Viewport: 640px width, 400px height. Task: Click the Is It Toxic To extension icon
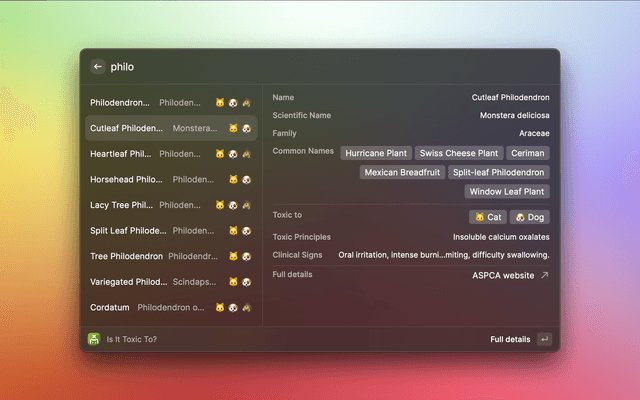click(x=94, y=339)
